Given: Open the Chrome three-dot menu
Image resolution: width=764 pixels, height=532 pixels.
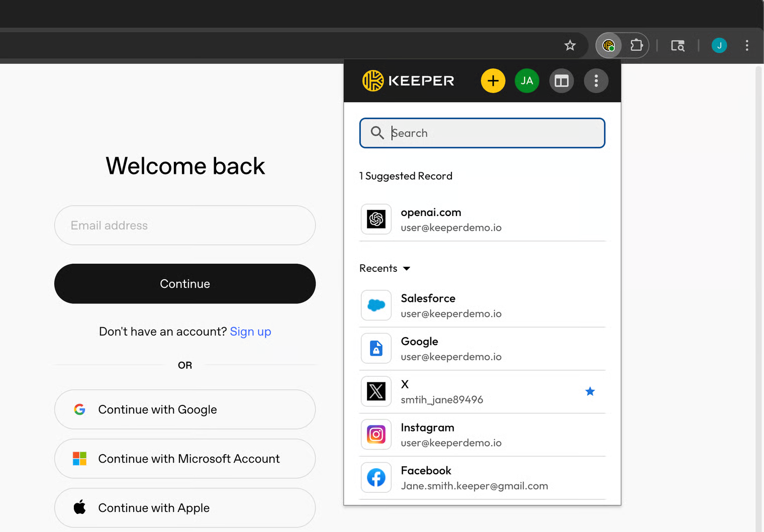Looking at the screenshot, I should click(x=747, y=46).
